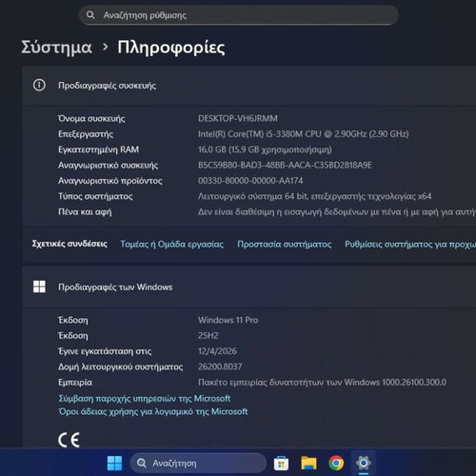Click the Πληροφορίες breadcrumb title

pos(171,48)
